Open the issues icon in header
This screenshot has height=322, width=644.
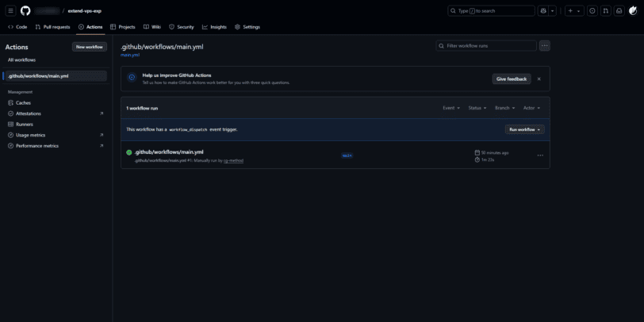click(x=592, y=11)
